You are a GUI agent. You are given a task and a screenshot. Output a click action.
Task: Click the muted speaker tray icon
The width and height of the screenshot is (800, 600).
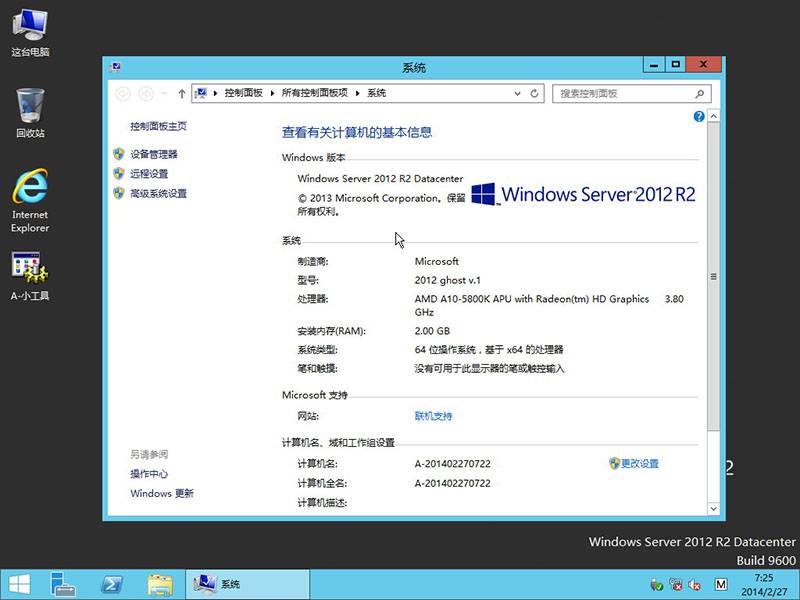(694, 585)
